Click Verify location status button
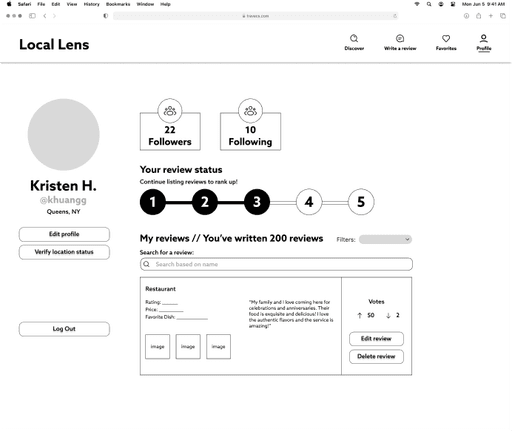This screenshot has height=431, width=512. tap(64, 252)
